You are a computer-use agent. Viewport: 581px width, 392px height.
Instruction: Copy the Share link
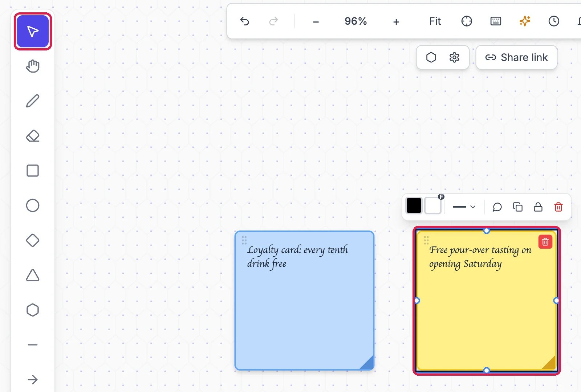516,57
